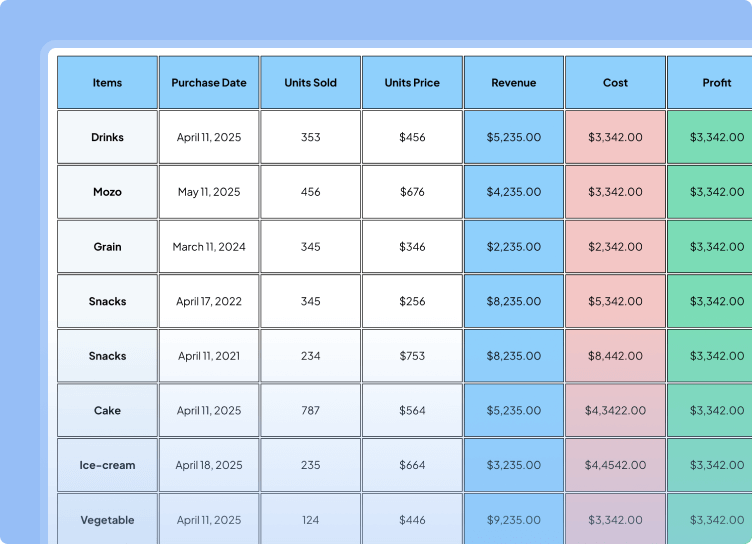Click the Units Sold column header
The width and height of the screenshot is (752, 544).
coord(311,83)
